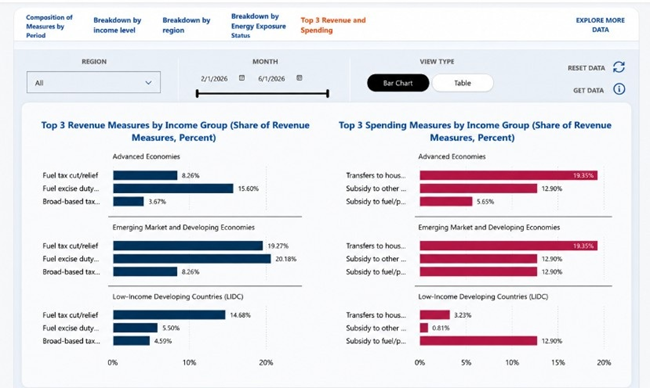Viewport: 650px width, 388px height.
Task: Open Composition of Measures by Period tab
Action: click(49, 26)
